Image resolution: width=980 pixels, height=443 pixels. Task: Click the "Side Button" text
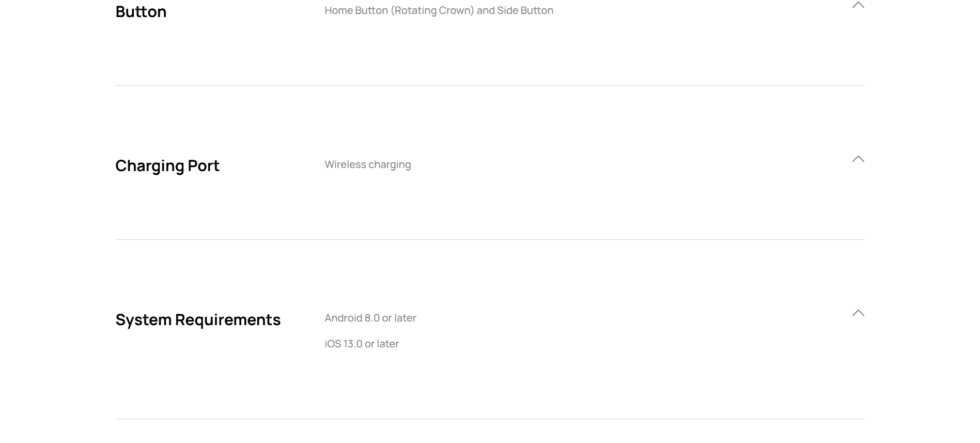click(x=525, y=10)
